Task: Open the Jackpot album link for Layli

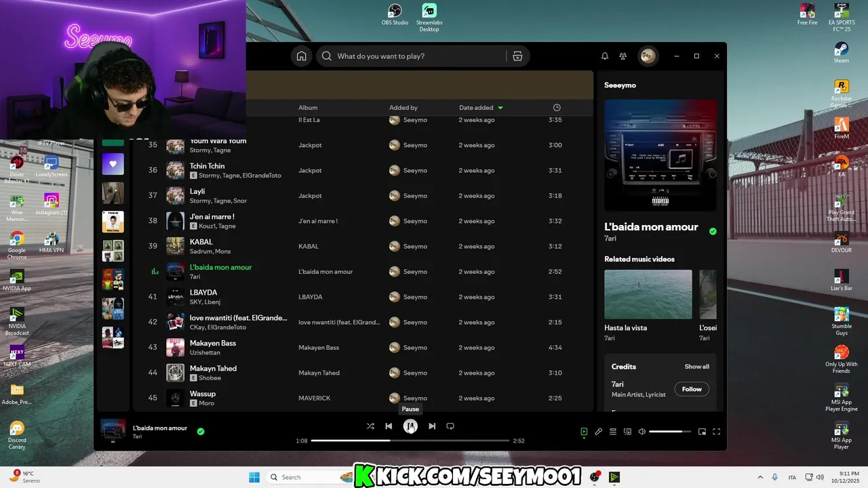Action: (310, 196)
